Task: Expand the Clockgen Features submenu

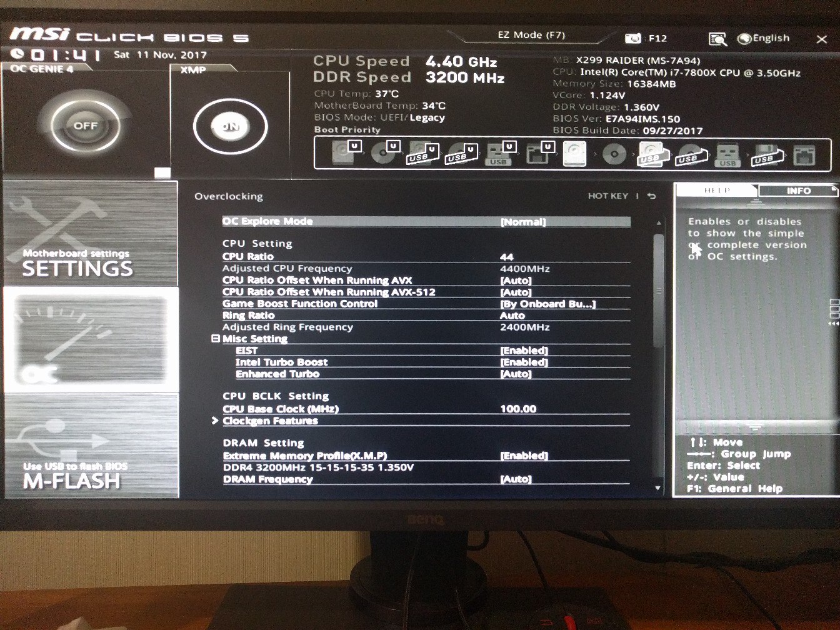Action: point(270,421)
